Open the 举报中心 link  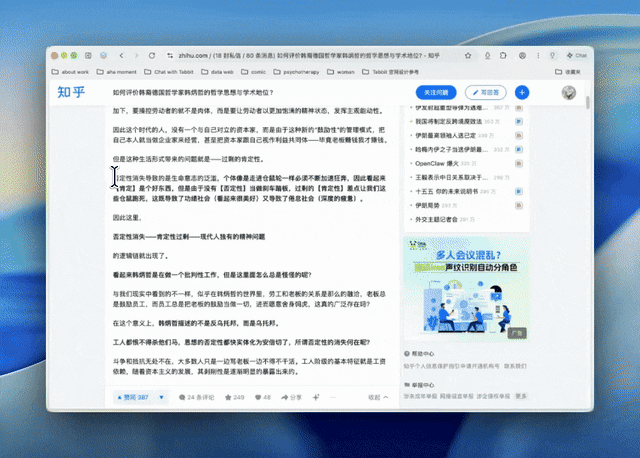(x=419, y=385)
